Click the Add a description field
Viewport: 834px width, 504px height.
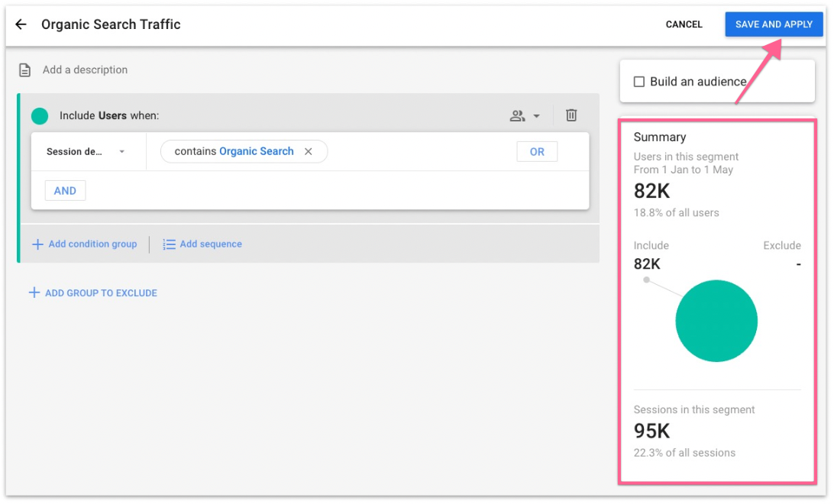pos(85,70)
